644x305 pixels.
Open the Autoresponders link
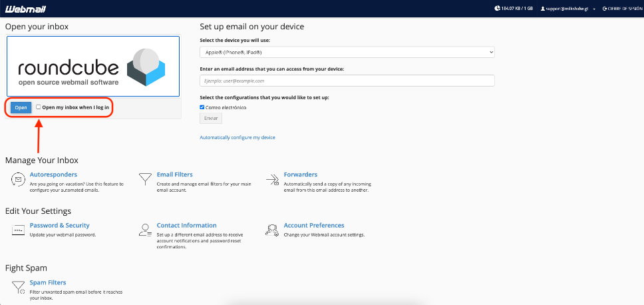(x=53, y=174)
